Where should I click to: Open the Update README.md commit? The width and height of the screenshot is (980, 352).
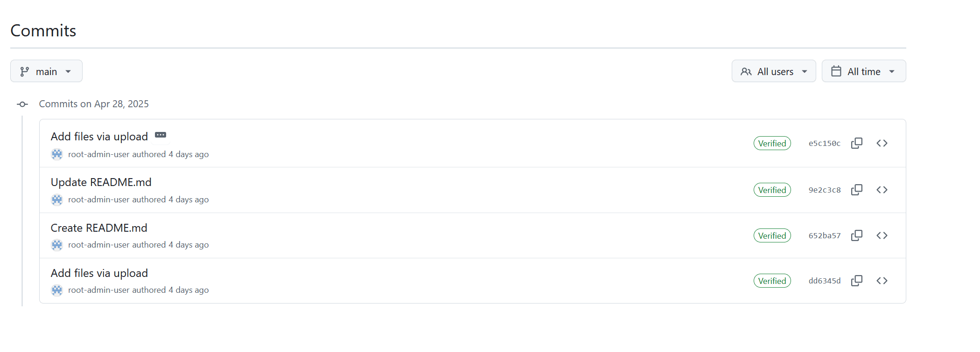[101, 182]
